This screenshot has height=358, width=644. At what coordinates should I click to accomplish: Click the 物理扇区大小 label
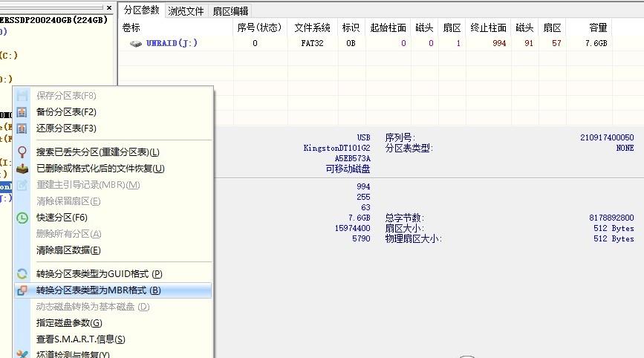(413, 238)
